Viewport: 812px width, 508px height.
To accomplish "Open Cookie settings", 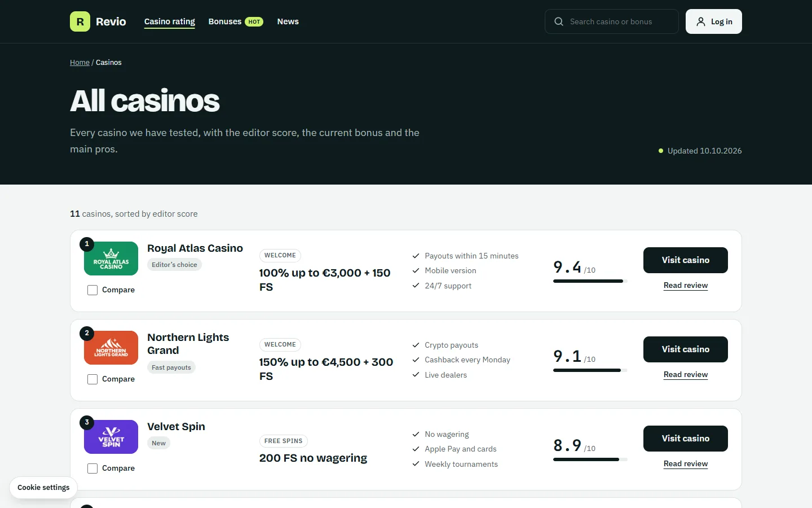I will 43,488.
